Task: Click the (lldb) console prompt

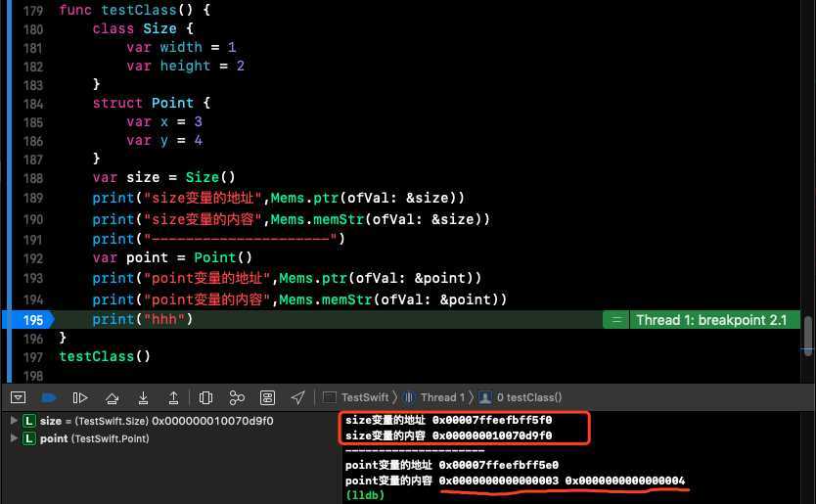Action: [x=365, y=495]
